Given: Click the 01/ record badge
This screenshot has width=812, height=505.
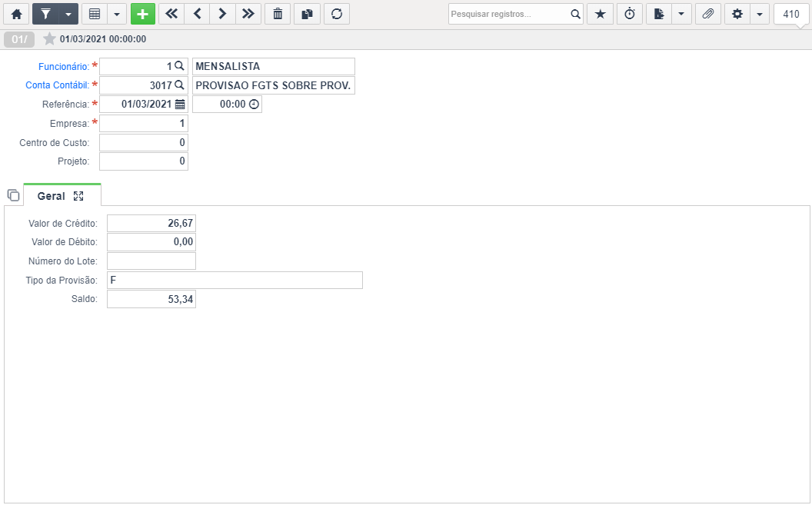Looking at the screenshot, I should [x=19, y=39].
